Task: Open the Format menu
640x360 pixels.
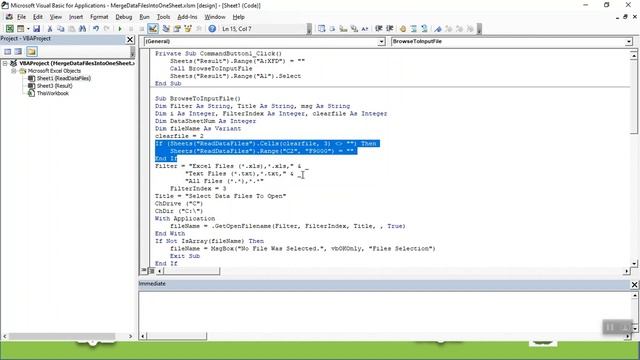Action: pos(99,17)
